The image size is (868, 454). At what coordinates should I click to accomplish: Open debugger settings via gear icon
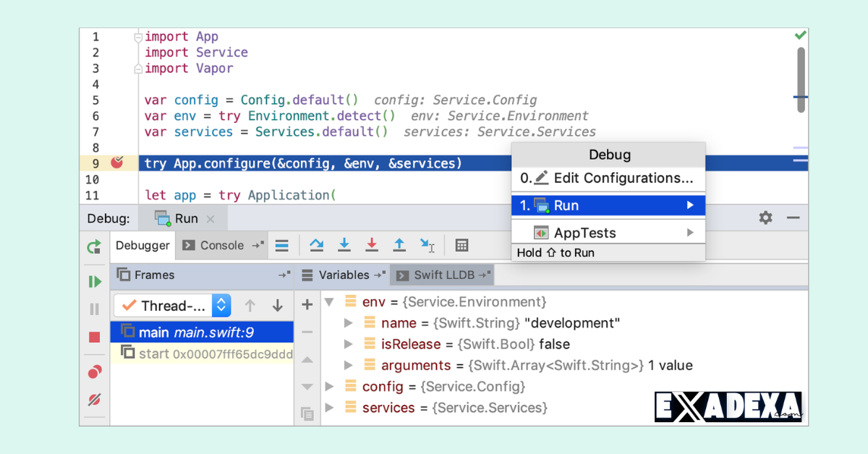click(x=765, y=218)
